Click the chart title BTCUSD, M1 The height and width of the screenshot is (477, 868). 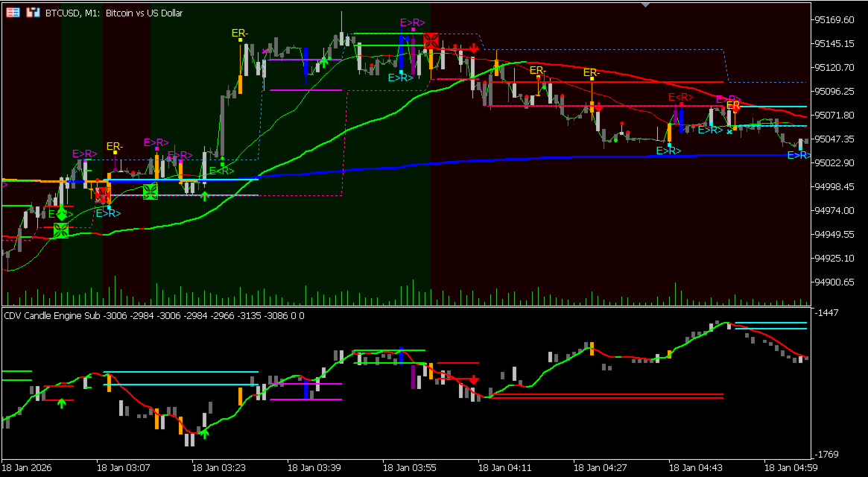pos(72,13)
